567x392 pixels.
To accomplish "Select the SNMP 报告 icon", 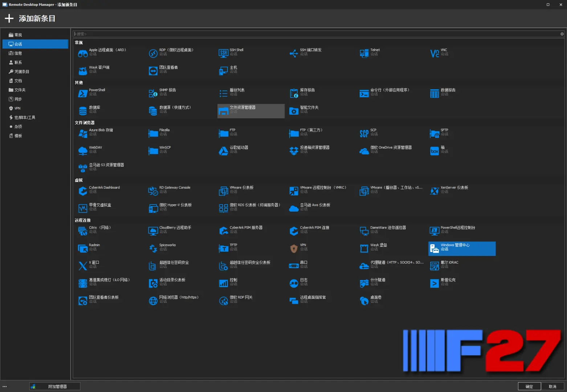I will (x=153, y=94).
